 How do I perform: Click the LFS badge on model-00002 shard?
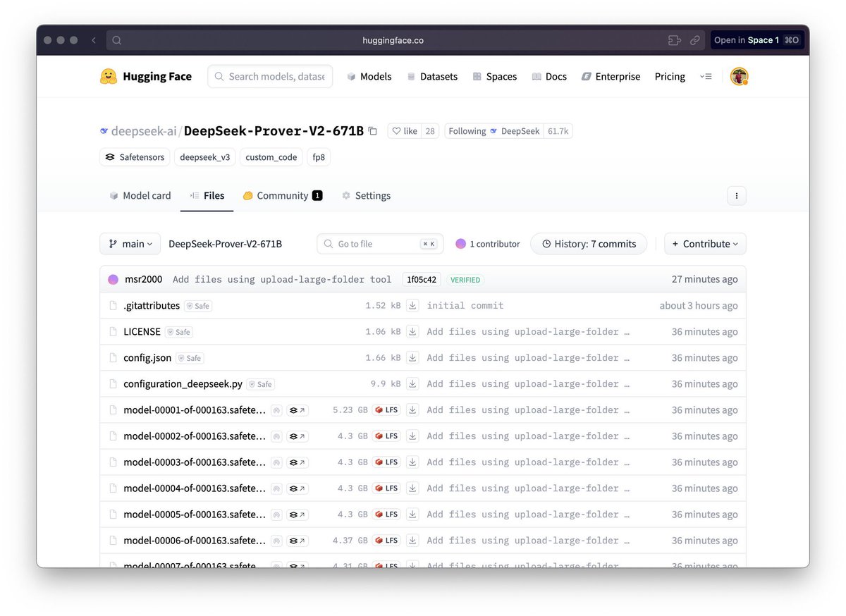coord(386,436)
